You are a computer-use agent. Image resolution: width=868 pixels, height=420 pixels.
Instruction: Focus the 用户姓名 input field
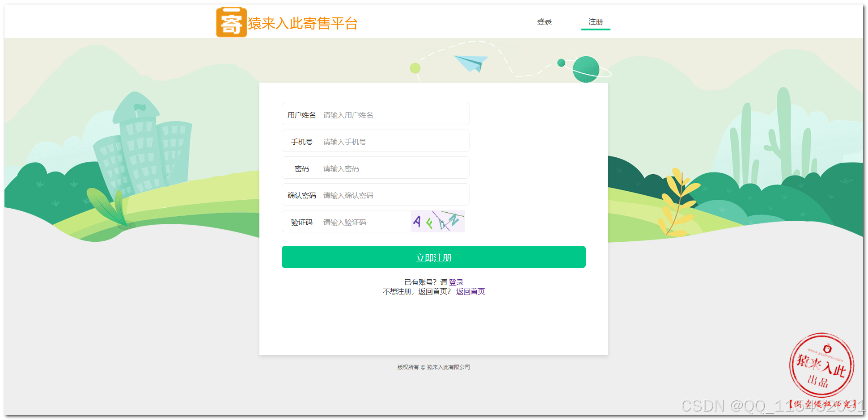coord(376,114)
